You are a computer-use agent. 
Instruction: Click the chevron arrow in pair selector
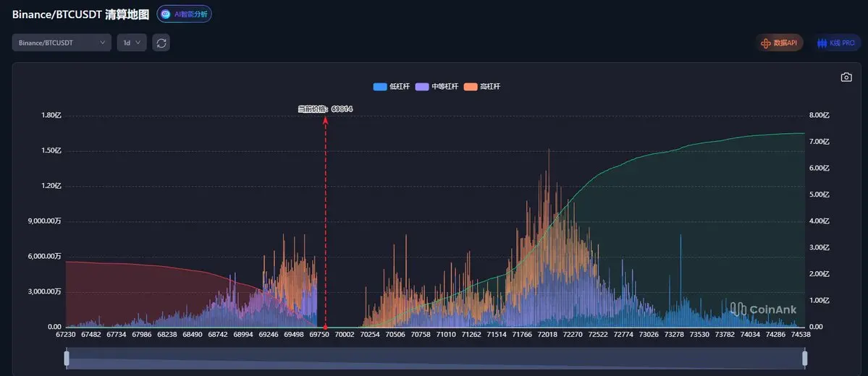(x=102, y=43)
